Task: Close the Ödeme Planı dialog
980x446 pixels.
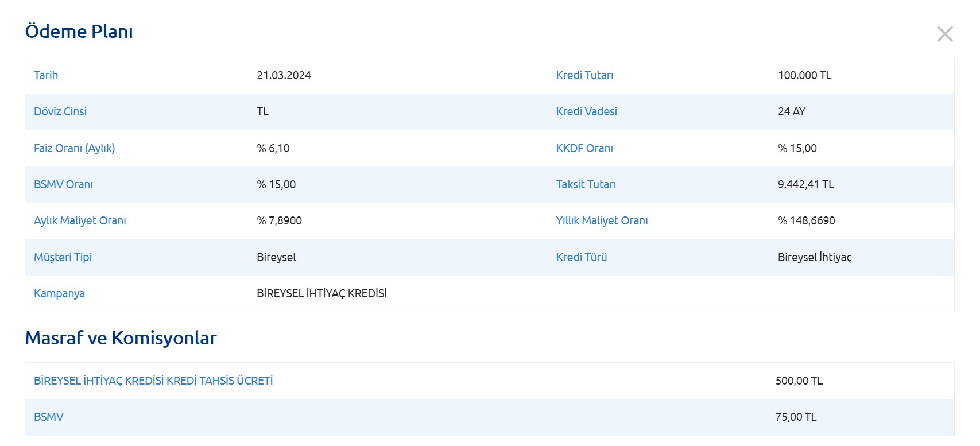Action: [x=944, y=34]
